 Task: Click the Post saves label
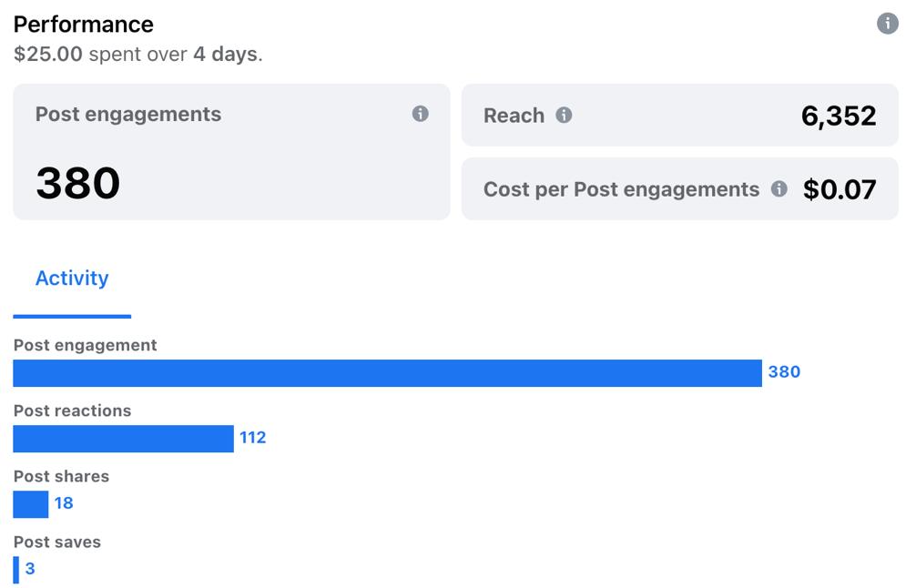click(x=57, y=542)
